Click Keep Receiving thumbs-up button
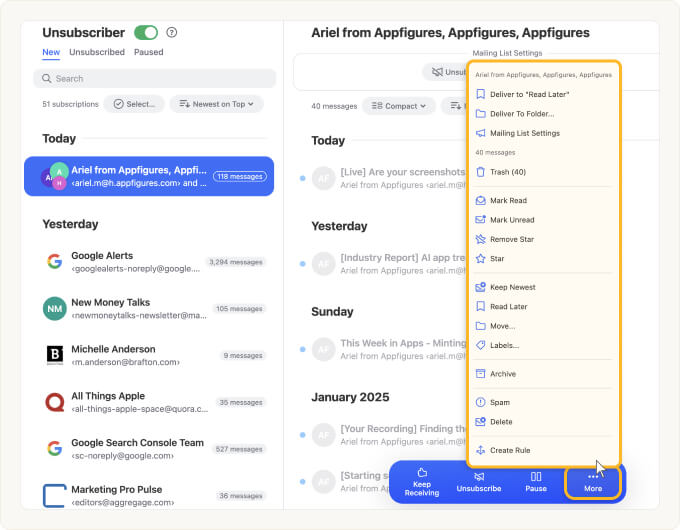Viewport: 680px width, 530px height. coord(422,482)
